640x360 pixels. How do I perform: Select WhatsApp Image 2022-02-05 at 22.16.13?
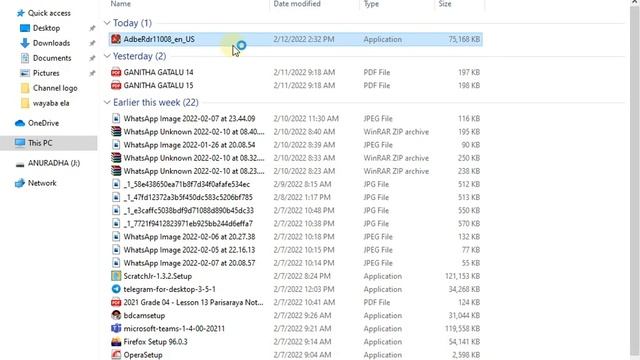pos(189,250)
